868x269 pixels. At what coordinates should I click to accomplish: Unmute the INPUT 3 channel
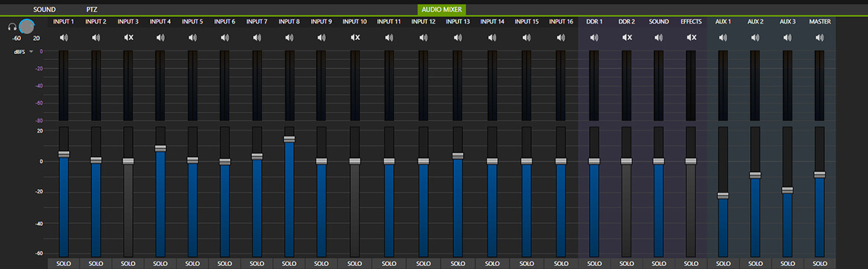[x=128, y=38]
